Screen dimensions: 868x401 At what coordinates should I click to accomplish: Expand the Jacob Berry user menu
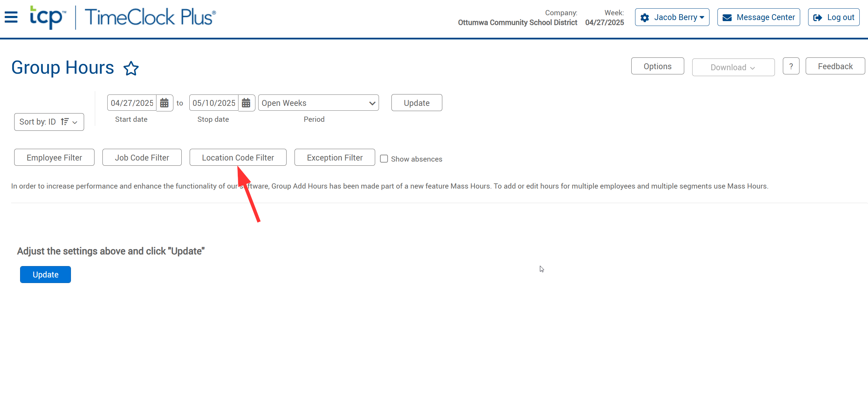coord(672,17)
